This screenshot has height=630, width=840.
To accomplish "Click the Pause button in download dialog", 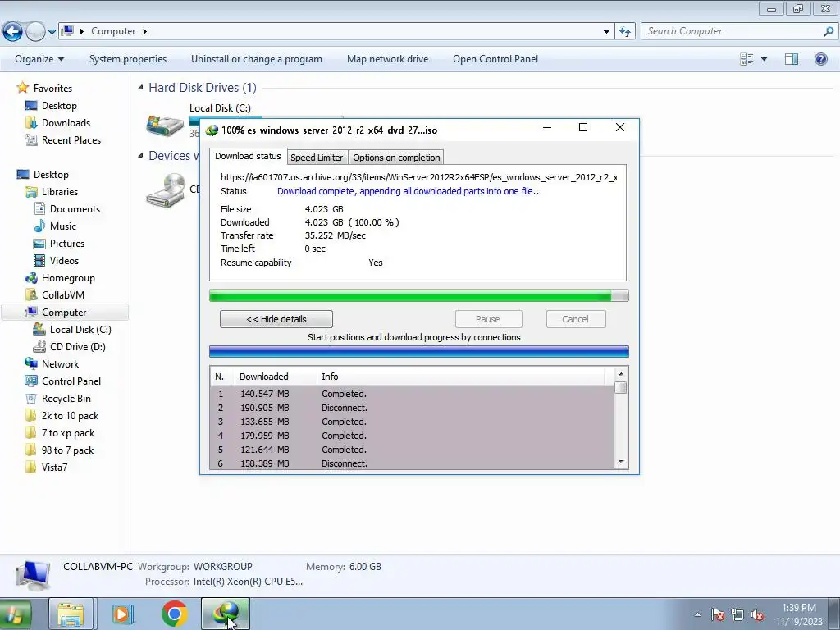I will tap(488, 319).
